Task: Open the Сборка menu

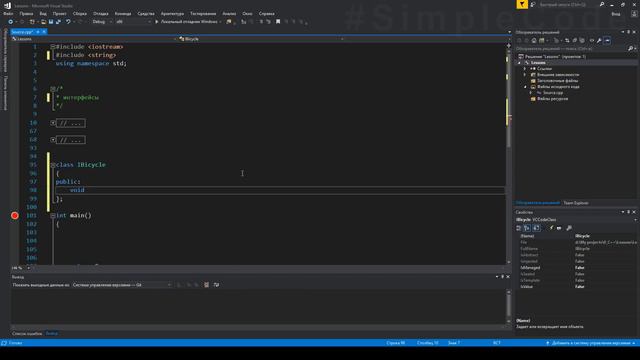Action: [80, 13]
